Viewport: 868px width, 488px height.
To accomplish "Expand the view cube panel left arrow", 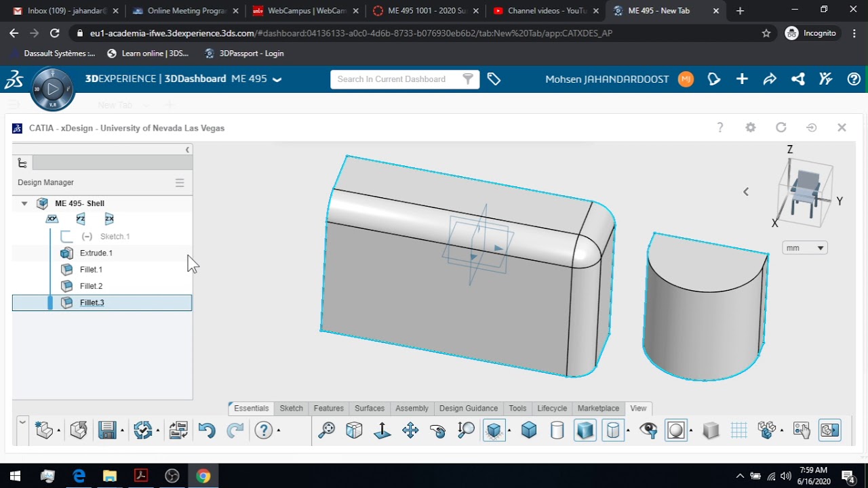I will [x=746, y=192].
